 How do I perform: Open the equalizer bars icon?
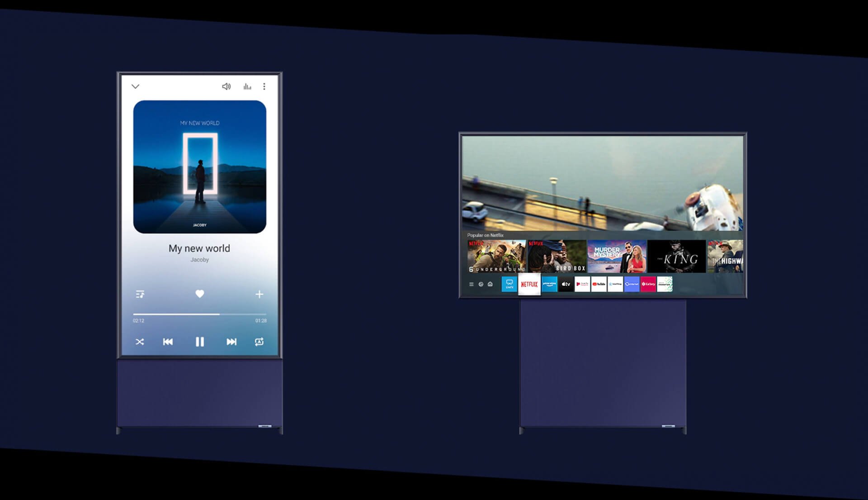tap(247, 86)
